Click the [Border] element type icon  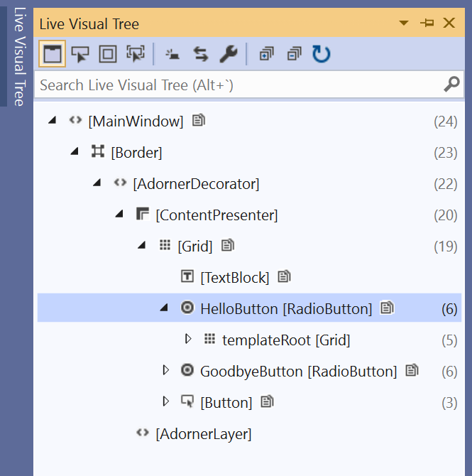[98, 151]
